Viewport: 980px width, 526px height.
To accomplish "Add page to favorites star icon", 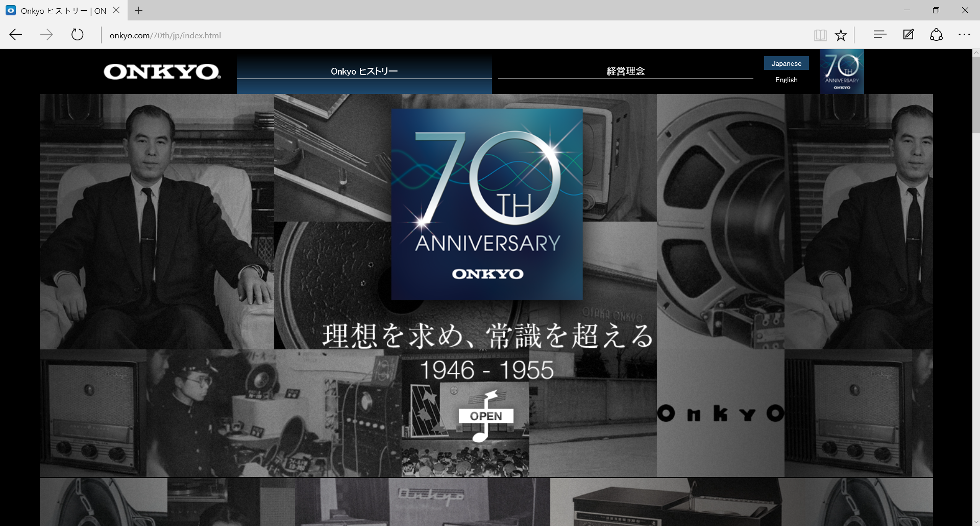I will 841,35.
